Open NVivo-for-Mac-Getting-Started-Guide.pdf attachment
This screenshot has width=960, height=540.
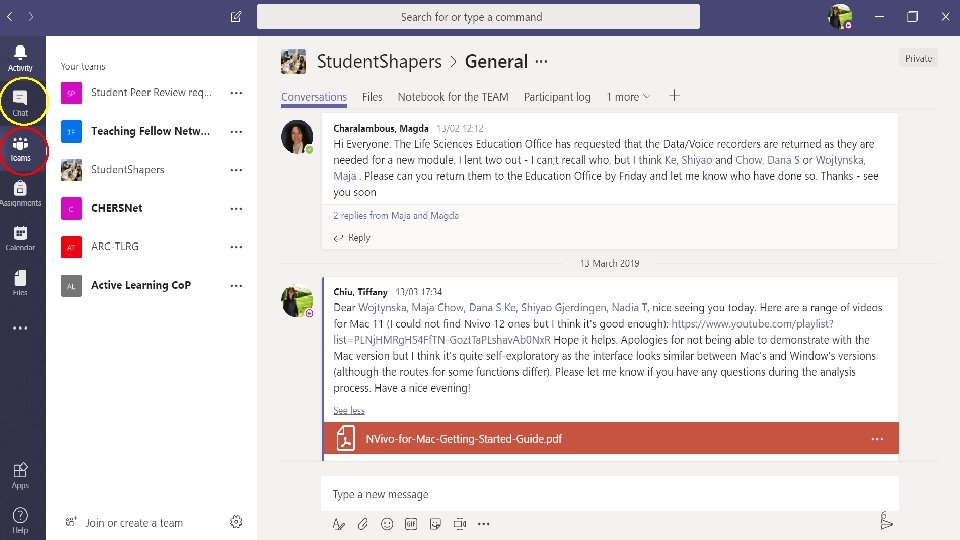tap(610, 438)
